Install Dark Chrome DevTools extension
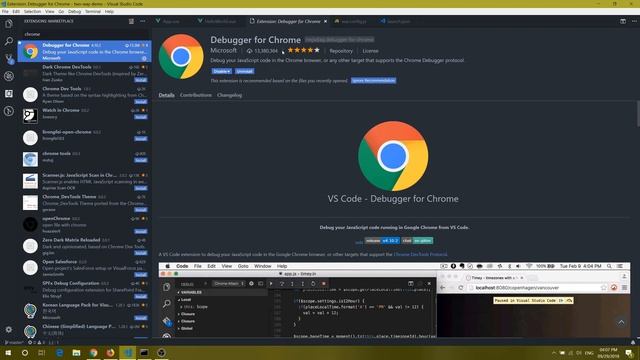 coord(141,80)
